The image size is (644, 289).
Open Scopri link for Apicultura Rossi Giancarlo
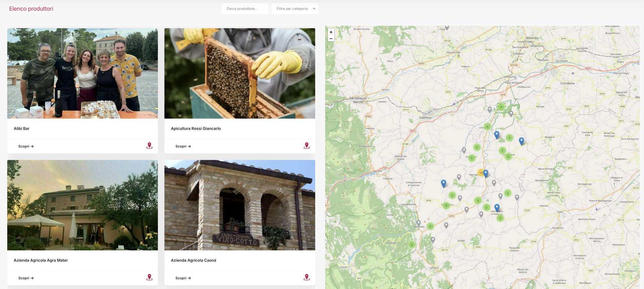click(183, 147)
